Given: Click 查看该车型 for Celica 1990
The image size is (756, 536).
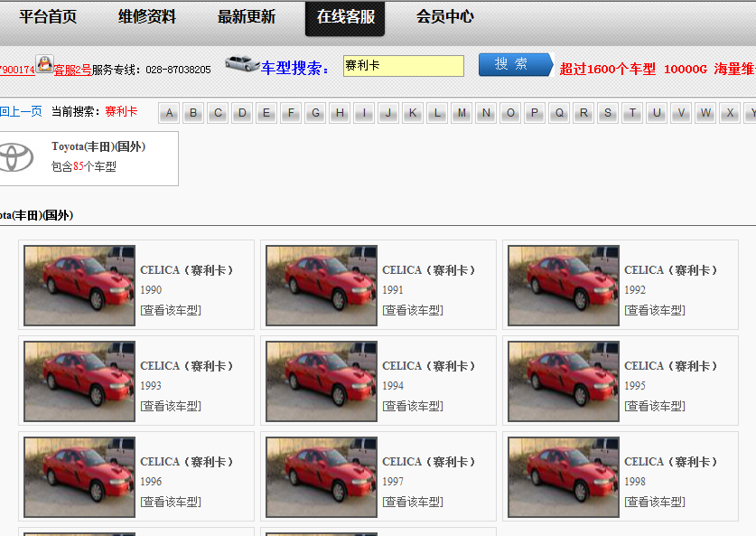Looking at the screenshot, I should coord(171,310).
